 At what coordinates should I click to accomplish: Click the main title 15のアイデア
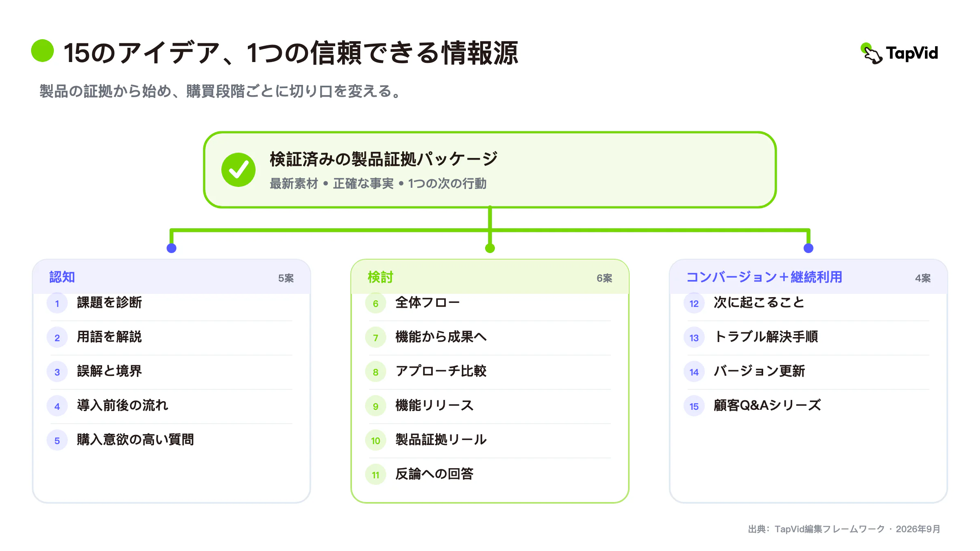coord(291,53)
